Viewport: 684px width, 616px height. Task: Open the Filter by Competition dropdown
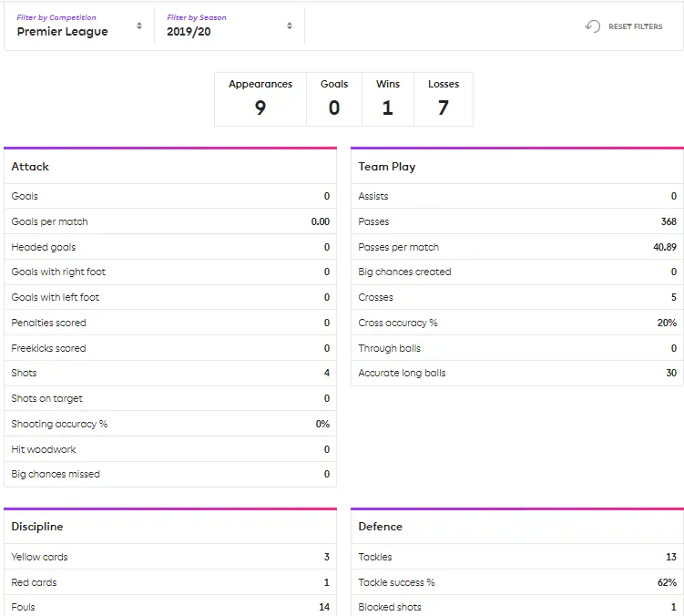tap(79, 26)
